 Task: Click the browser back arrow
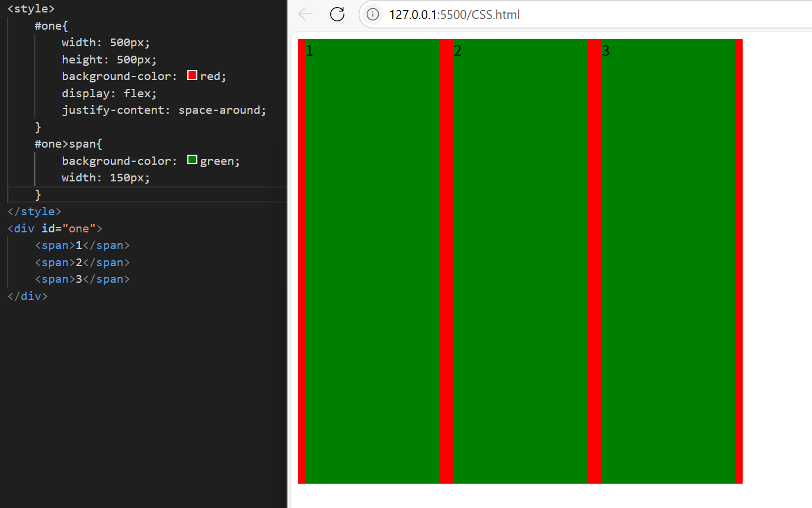click(x=305, y=14)
